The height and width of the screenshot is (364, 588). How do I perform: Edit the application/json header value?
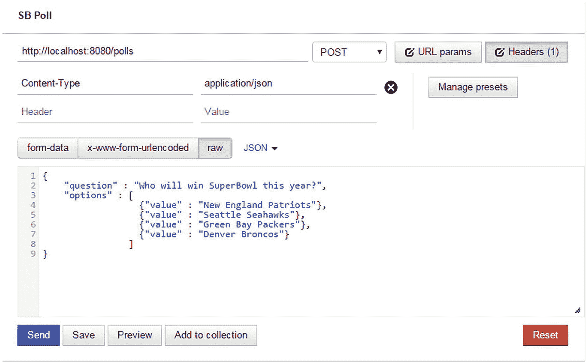pos(288,83)
